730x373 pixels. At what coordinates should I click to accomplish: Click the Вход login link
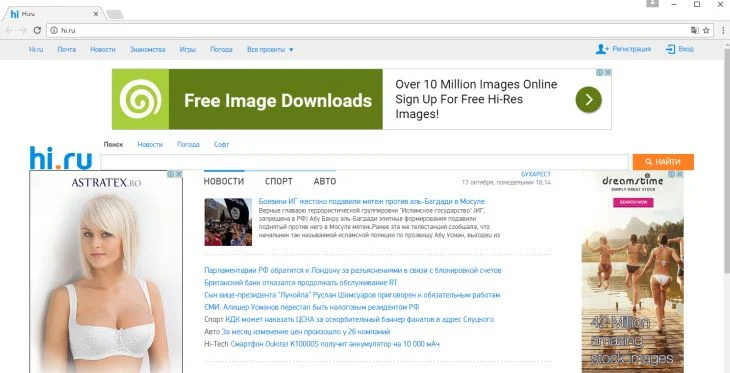click(686, 49)
